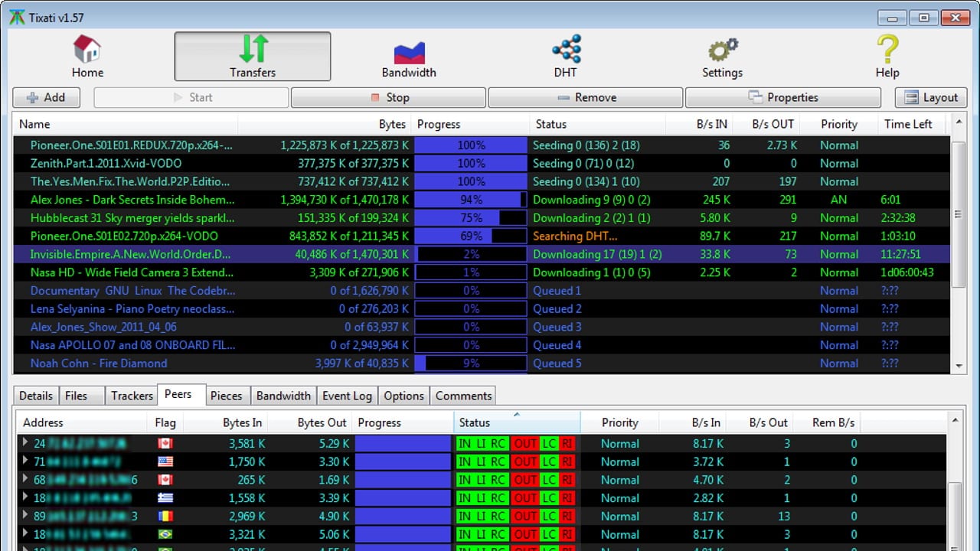This screenshot has height=551, width=980.
Task: Switch to the Trackers tab
Action: 132,396
